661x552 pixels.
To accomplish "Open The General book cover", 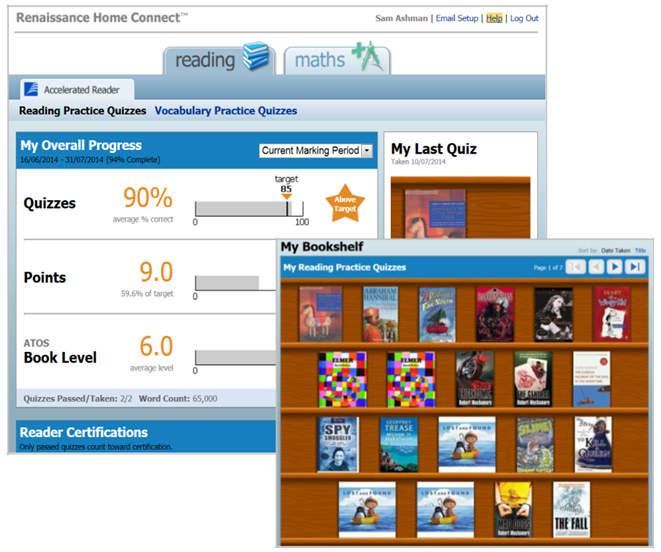I will pyautogui.click(x=533, y=380).
